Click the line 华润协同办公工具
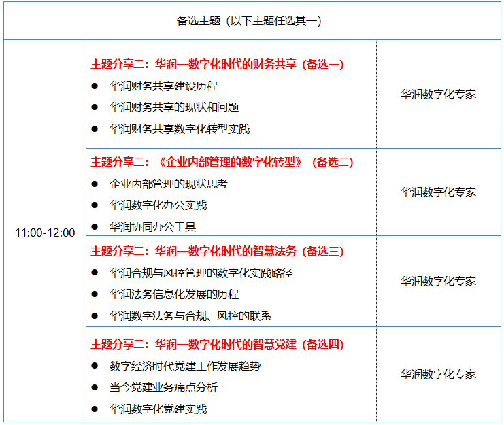 pos(152,226)
